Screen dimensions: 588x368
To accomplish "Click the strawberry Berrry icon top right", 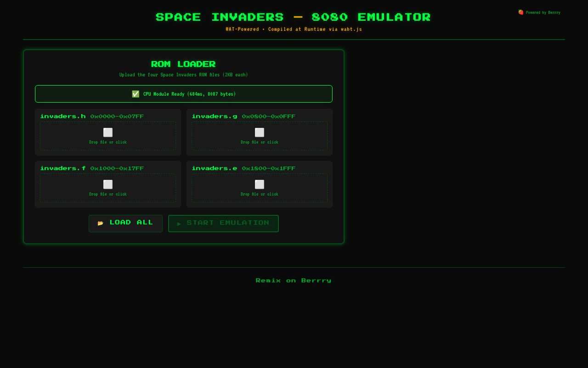I will point(520,12).
